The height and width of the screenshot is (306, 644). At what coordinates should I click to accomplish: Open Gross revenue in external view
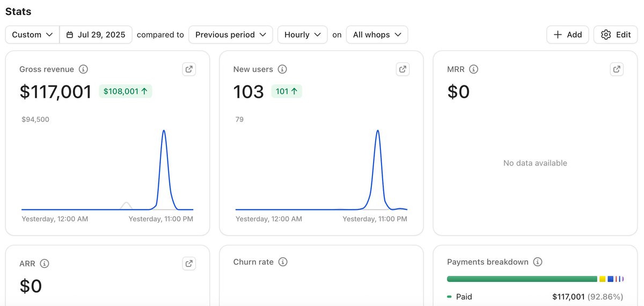coord(189,69)
